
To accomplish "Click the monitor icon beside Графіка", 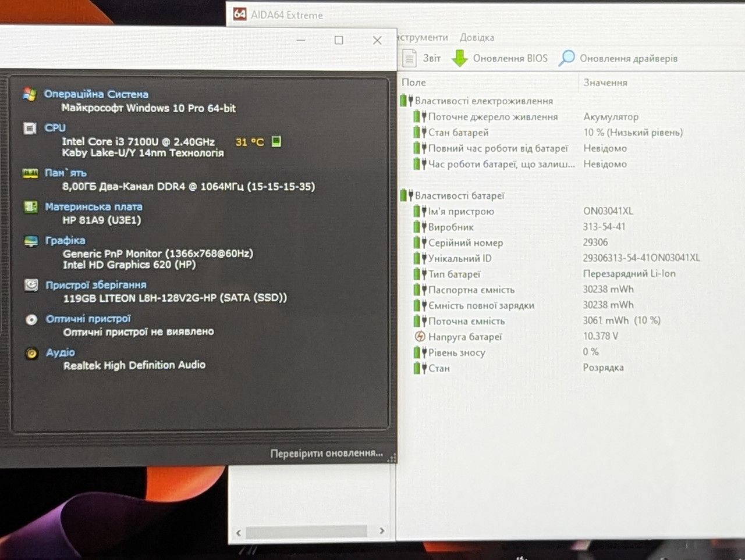I will (31, 241).
